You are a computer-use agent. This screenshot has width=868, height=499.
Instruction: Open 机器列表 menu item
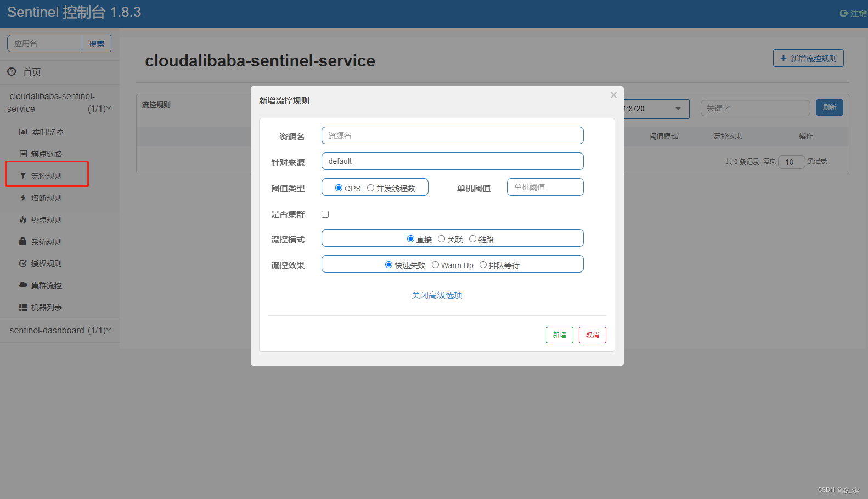[47, 308]
